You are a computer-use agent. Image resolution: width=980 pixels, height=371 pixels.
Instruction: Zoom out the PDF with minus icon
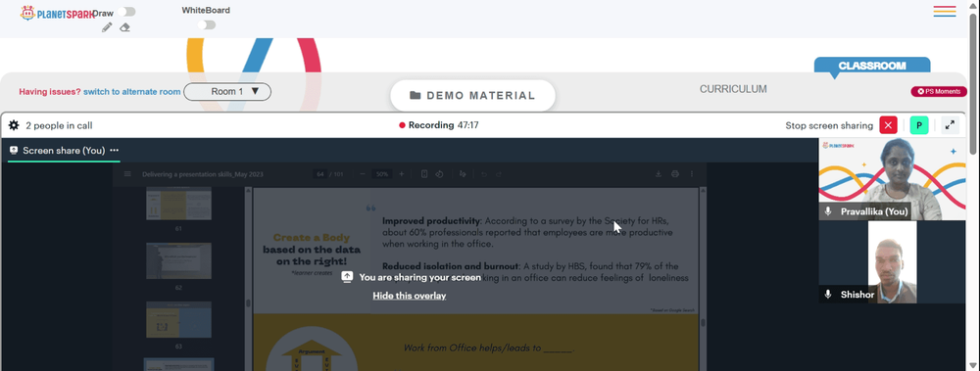[x=363, y=174]
